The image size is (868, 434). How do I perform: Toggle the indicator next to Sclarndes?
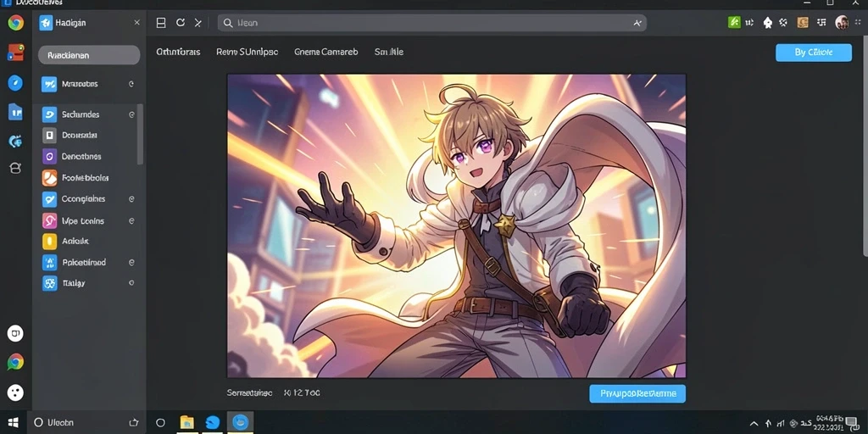(x=131, y=114)
